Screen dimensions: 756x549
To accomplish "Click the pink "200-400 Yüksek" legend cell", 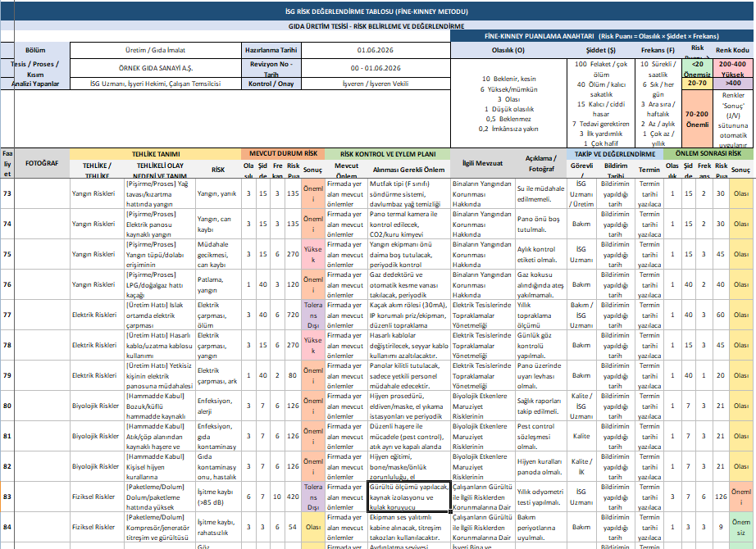I will coord(732,68).
